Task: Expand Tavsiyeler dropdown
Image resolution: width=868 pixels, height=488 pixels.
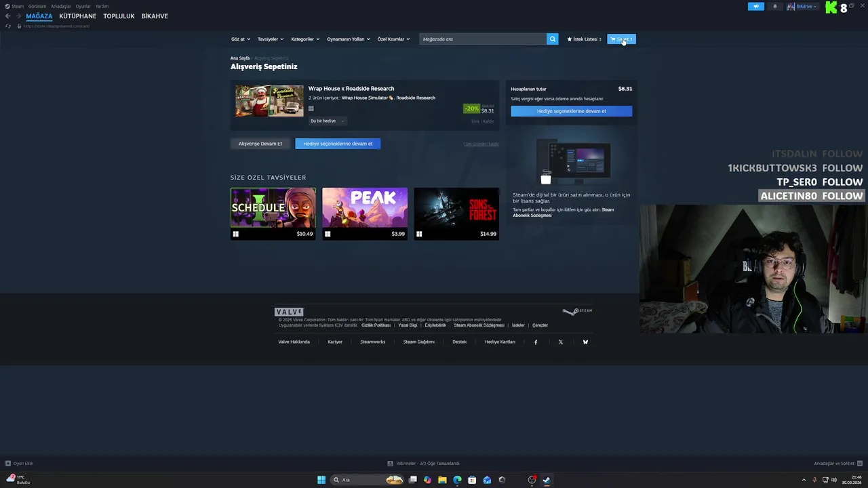Action: (x=271, y=39)
